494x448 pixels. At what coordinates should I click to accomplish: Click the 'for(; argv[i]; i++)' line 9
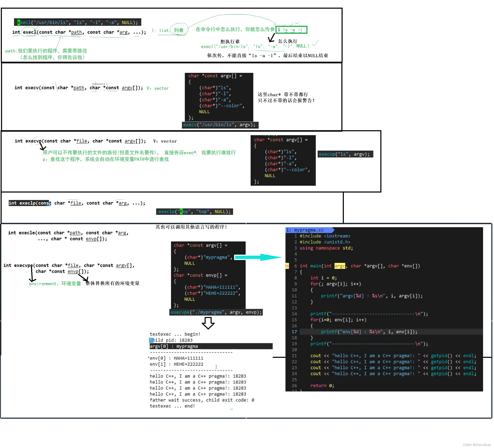point(336,284)
